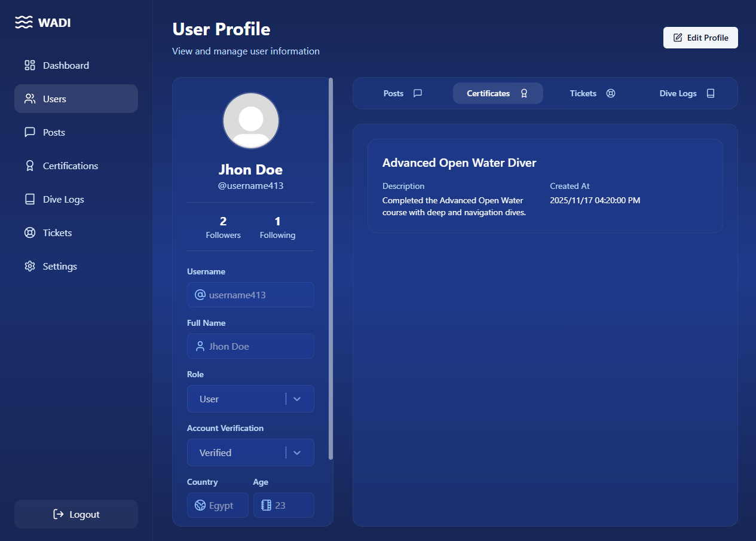
Task: Switch to the Posts tab
Action: click(402, 93)
